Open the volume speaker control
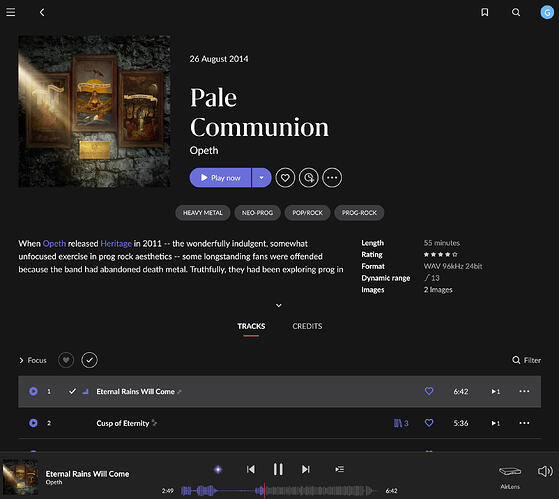This screenshot has width=559, height=499. (545, 471)
